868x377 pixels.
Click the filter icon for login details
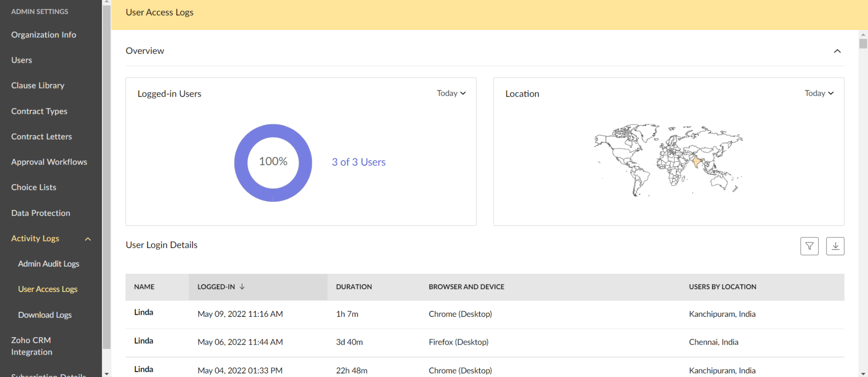coord(809,246)
